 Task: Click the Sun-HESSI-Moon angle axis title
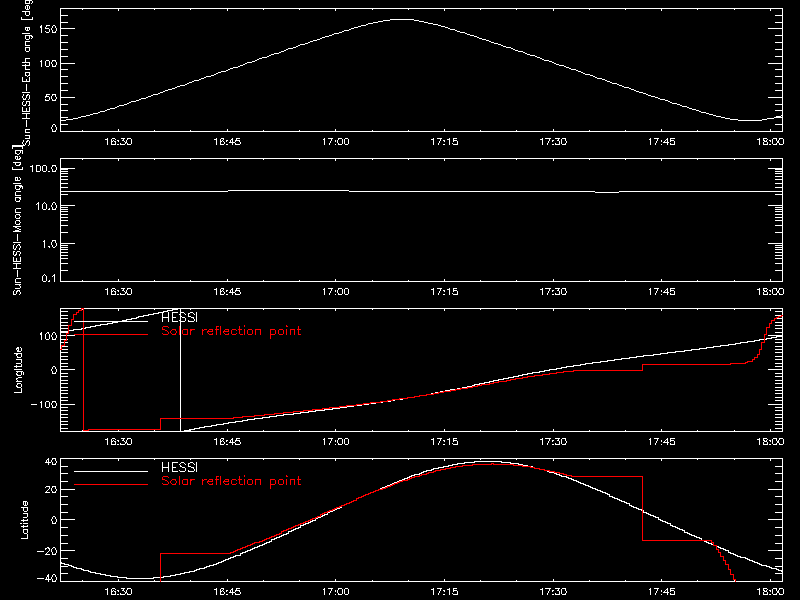click(17, 220)
